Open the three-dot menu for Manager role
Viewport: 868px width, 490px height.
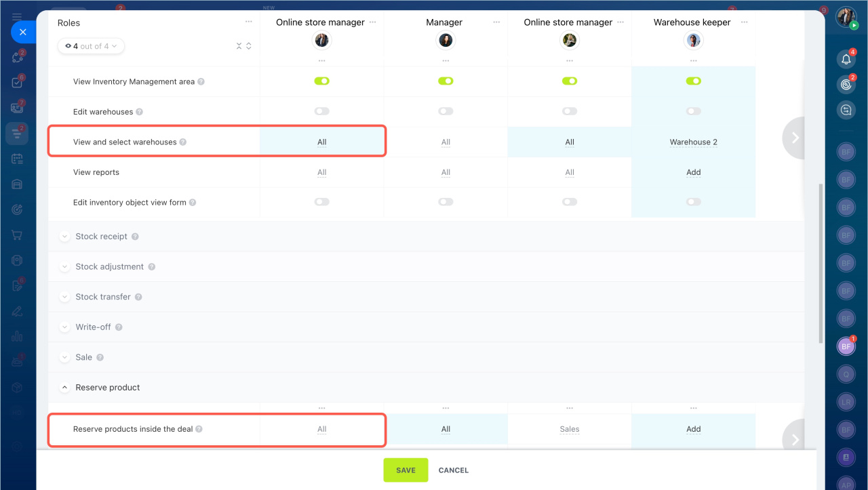(x=497, y=22)
